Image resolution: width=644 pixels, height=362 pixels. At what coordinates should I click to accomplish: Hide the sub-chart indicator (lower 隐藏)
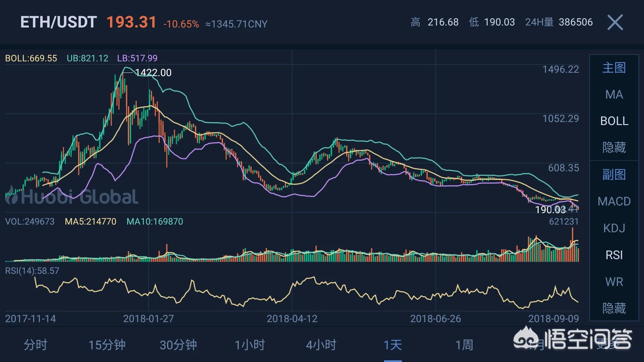[x=614, y=308]
